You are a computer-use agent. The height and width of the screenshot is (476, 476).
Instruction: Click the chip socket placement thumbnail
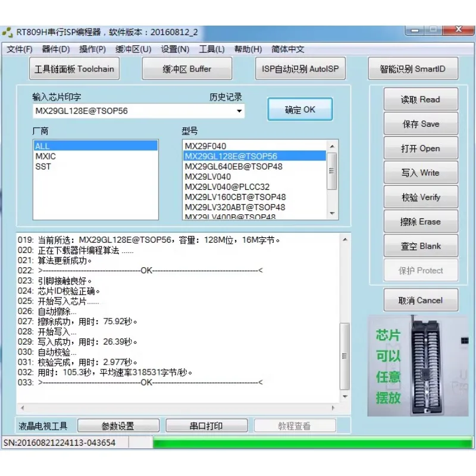[x=418, y=366]
